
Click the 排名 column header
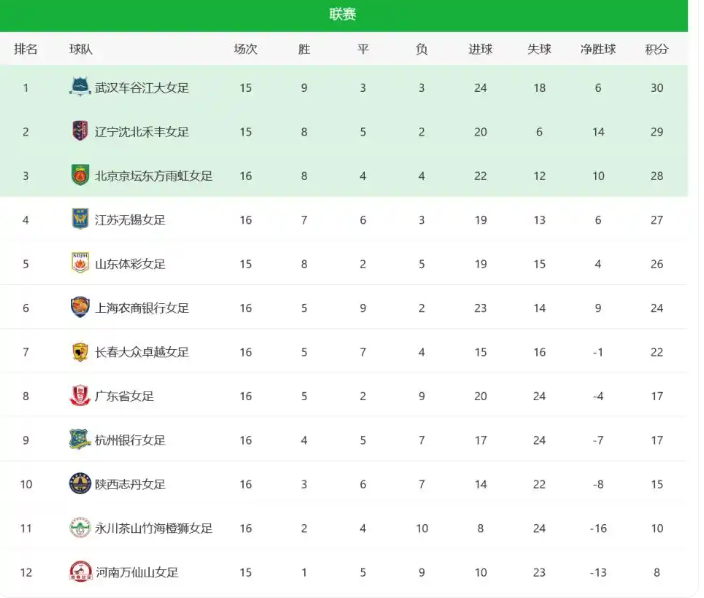(26, 49)
